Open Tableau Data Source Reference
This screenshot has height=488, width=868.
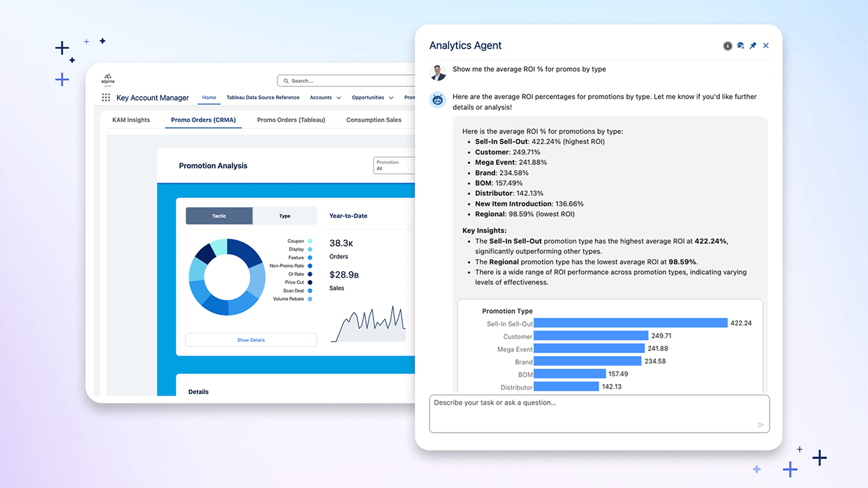(263, 97)
